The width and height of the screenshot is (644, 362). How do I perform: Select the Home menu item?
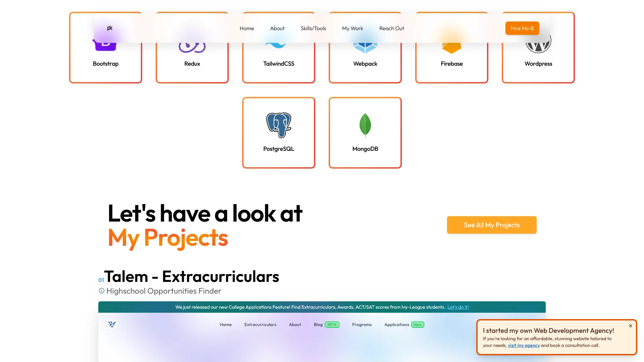(247, 28)
